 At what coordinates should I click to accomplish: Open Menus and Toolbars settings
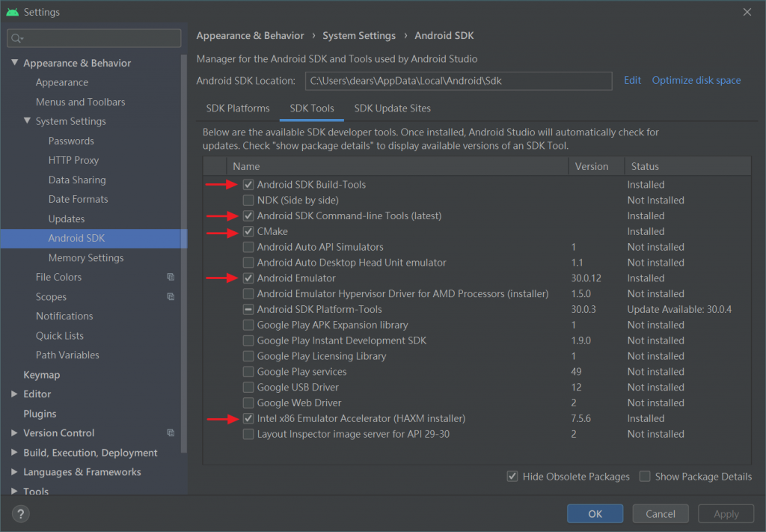tap(81, 102)
